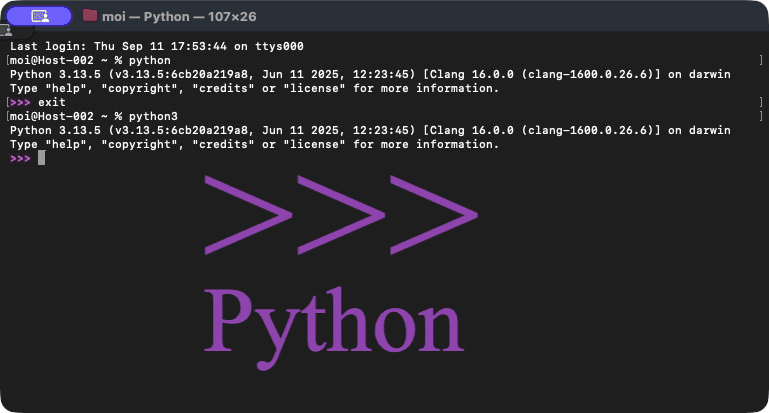Click the folder proxy icon in title bar
Viewport: 769px width, 413px height.
89,16
